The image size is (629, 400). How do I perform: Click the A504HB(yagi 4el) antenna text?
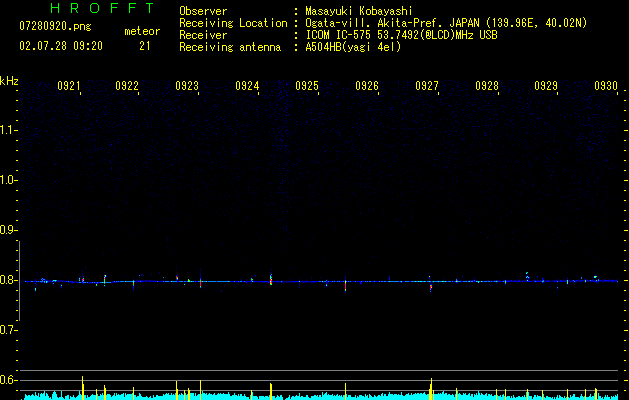point(353,47)
